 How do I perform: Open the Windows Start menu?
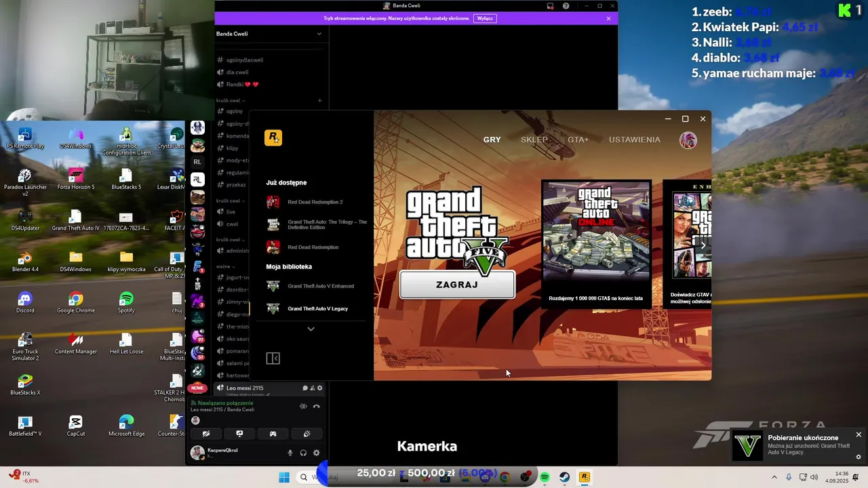click(284, 477)
